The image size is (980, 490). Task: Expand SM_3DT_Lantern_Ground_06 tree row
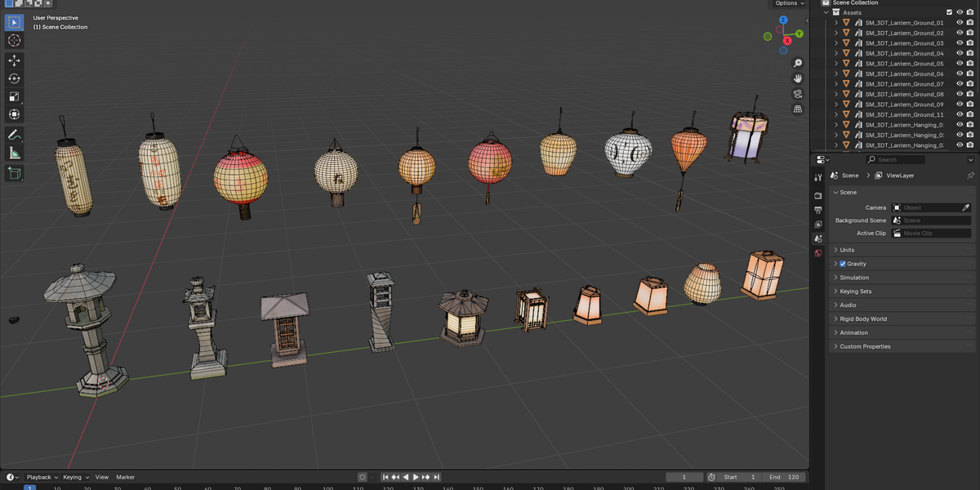(836, 73)
